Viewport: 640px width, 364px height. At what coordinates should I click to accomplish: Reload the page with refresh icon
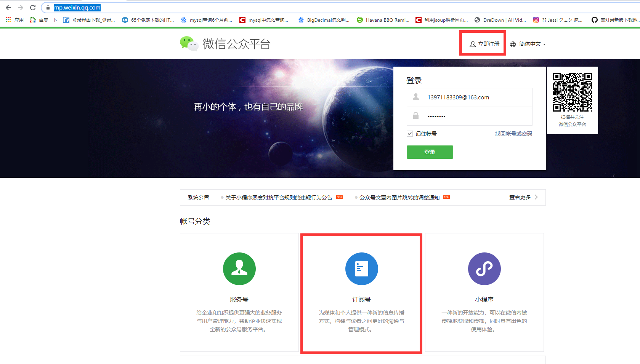[x=33, y=8]
